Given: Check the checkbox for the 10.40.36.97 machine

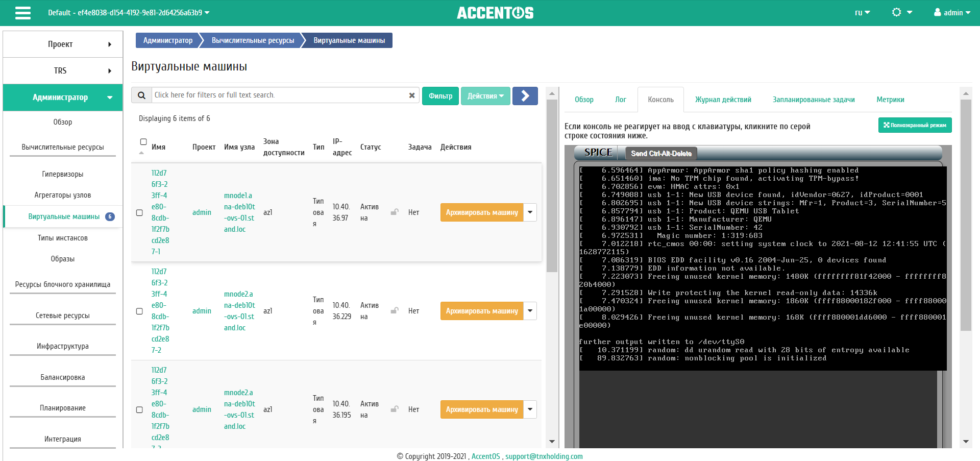Looking at the screenshot, I should (139, 212).
